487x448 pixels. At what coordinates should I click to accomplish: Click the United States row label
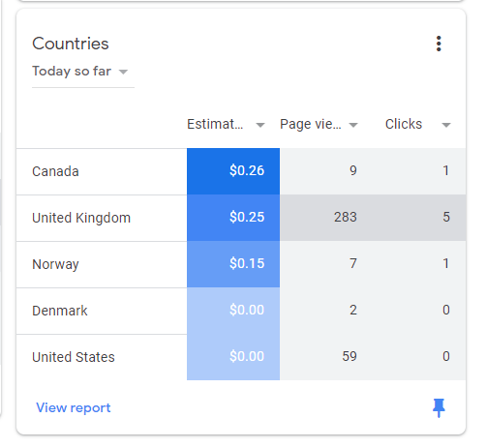coord(74,357)
